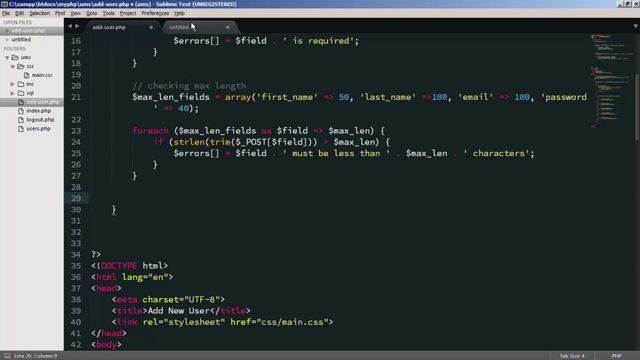The width and height of the screenshot is (640, 360).
Task: Close the untitled tab via its dot
Action: tap(228, 27)
